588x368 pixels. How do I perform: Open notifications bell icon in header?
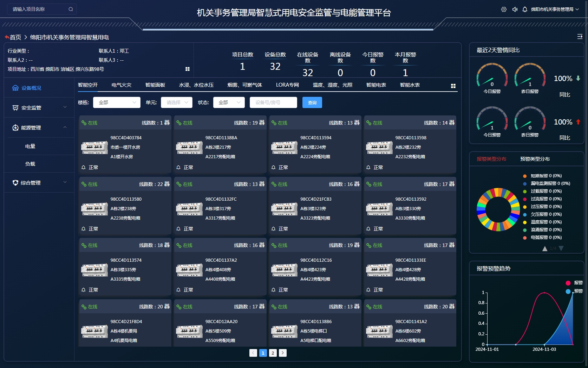525,9
